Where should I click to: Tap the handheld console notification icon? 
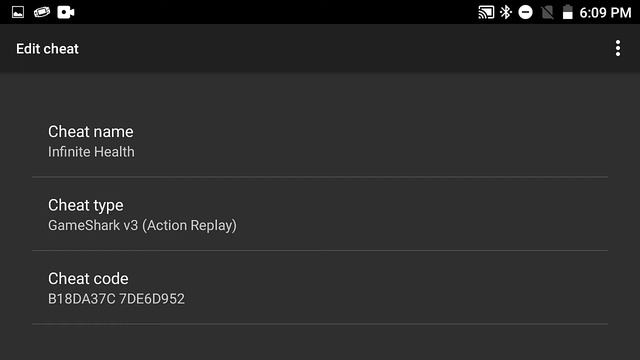coord(42,12)
